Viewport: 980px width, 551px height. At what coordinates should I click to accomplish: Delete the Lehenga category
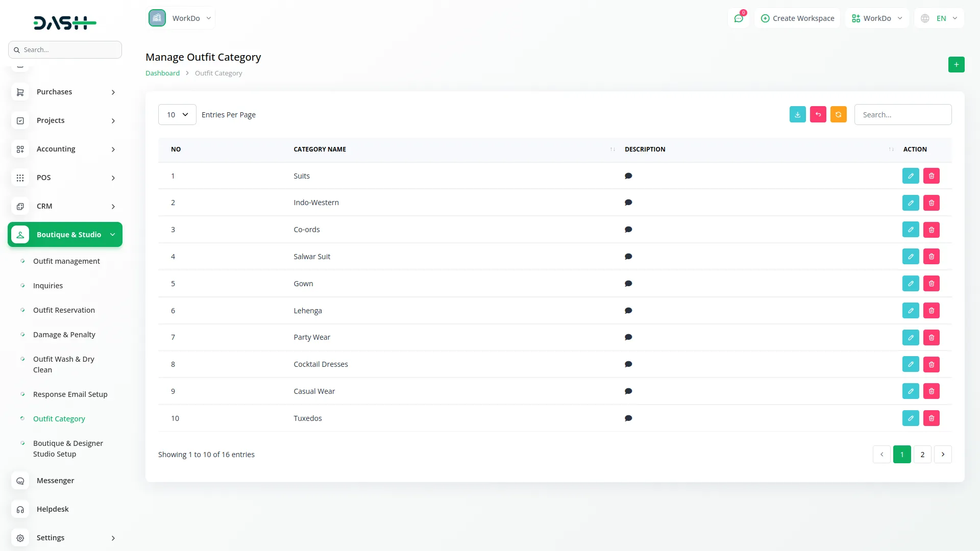(931, 311)
